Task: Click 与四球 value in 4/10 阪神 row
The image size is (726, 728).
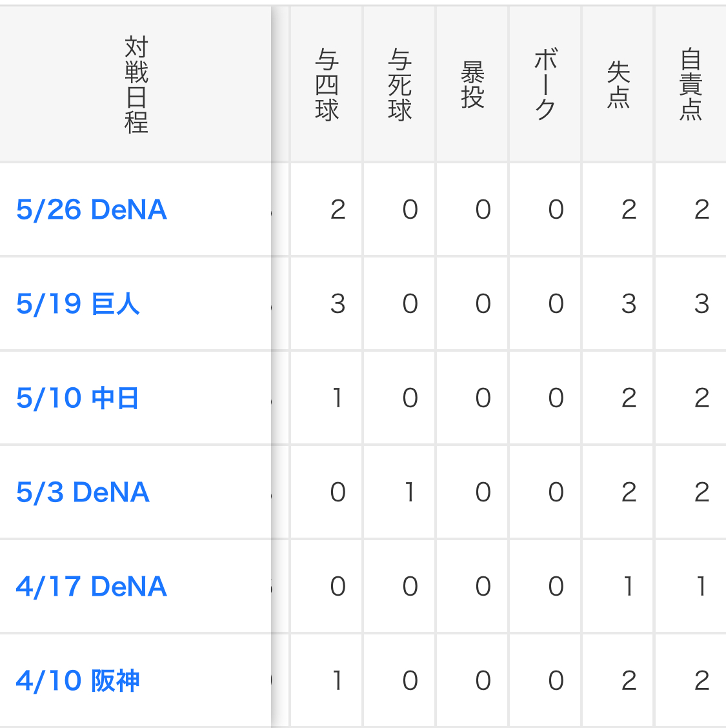Action: pos(338,681)
